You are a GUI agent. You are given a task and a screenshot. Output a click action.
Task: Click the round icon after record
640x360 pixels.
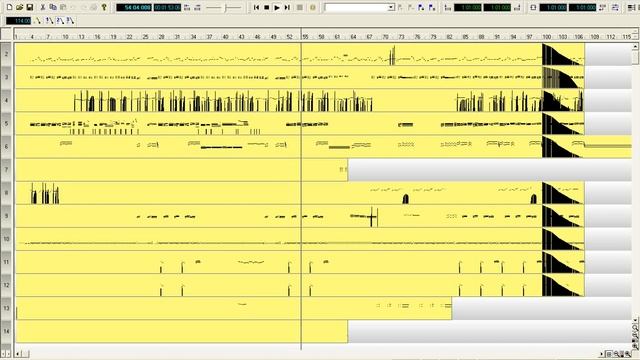(x=313, y=7)
